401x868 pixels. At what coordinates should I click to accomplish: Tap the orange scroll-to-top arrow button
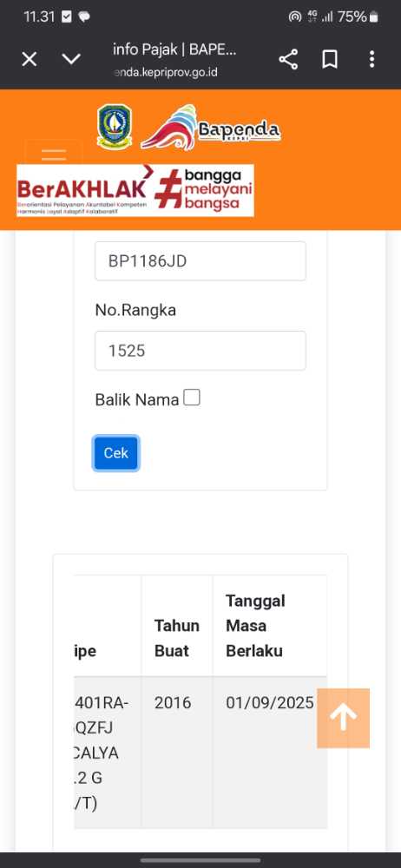[344, 718]
